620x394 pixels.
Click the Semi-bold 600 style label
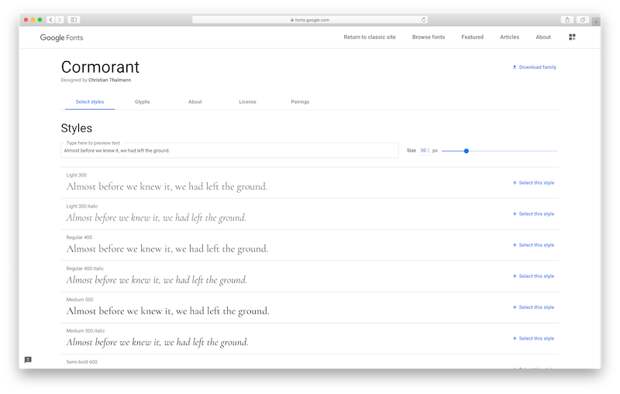pyautogui.click(x=81, y=362)
